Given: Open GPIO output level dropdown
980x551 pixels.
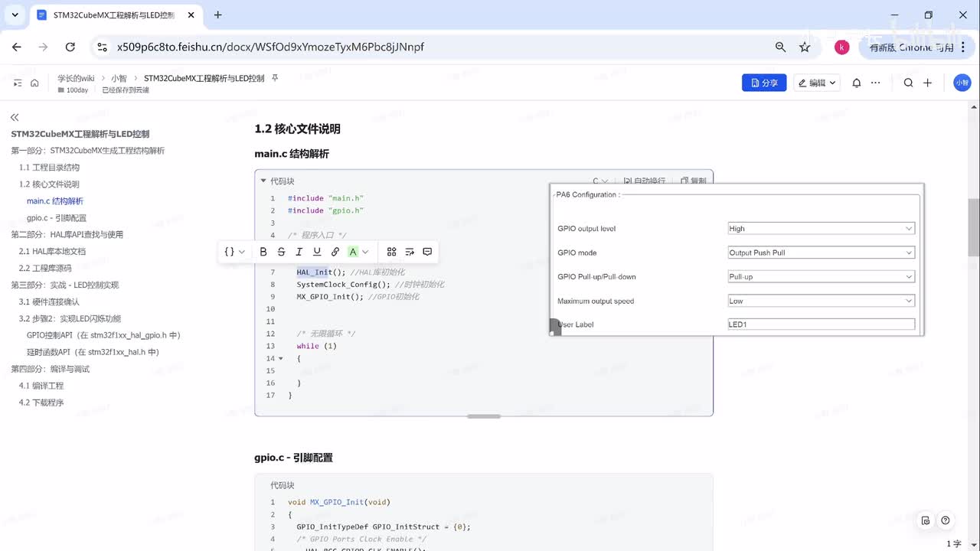Looking at the screenshot, I should [822, 228].
